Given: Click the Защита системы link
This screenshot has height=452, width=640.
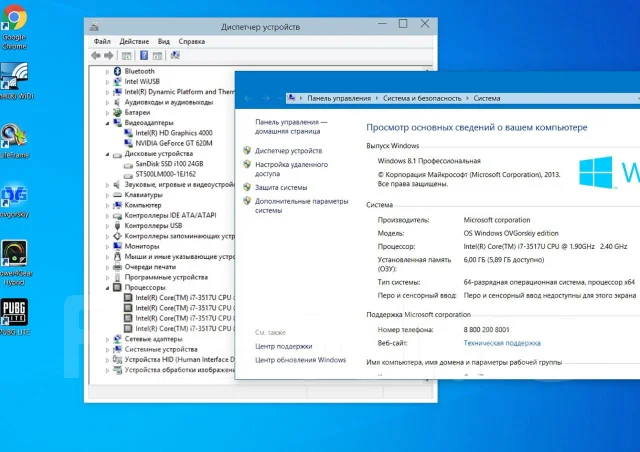Looking at the screenshot, I should pos(281,187).
